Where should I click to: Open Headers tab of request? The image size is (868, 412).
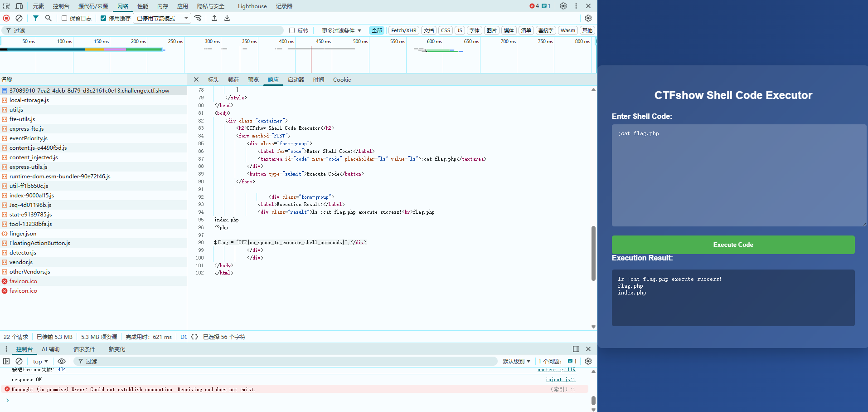tap(213, 79)
